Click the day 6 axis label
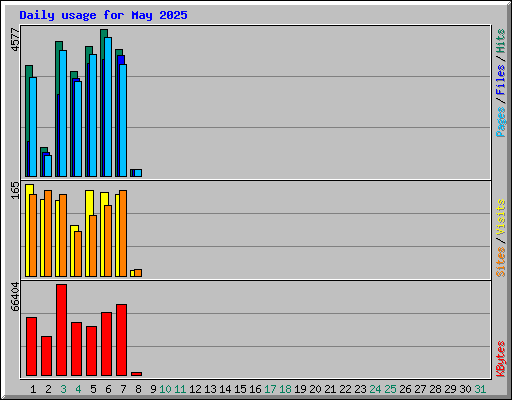Viewport: 512px width, 400px height. tap(108, 389)
